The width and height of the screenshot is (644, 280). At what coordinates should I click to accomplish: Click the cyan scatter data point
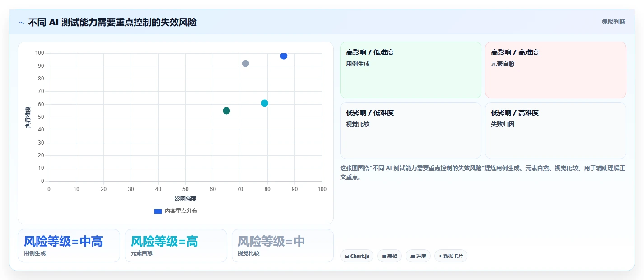[265, 103]
